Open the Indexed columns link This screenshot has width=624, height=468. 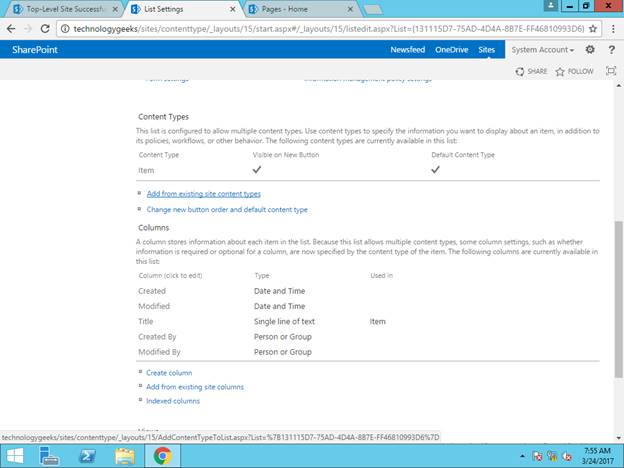click(x=173, y=401)
